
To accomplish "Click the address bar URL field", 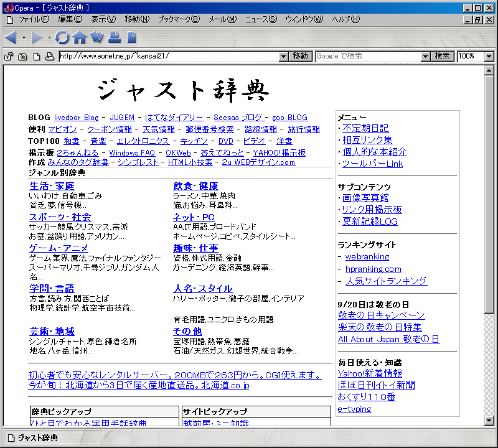I will (x=169, y=56).
